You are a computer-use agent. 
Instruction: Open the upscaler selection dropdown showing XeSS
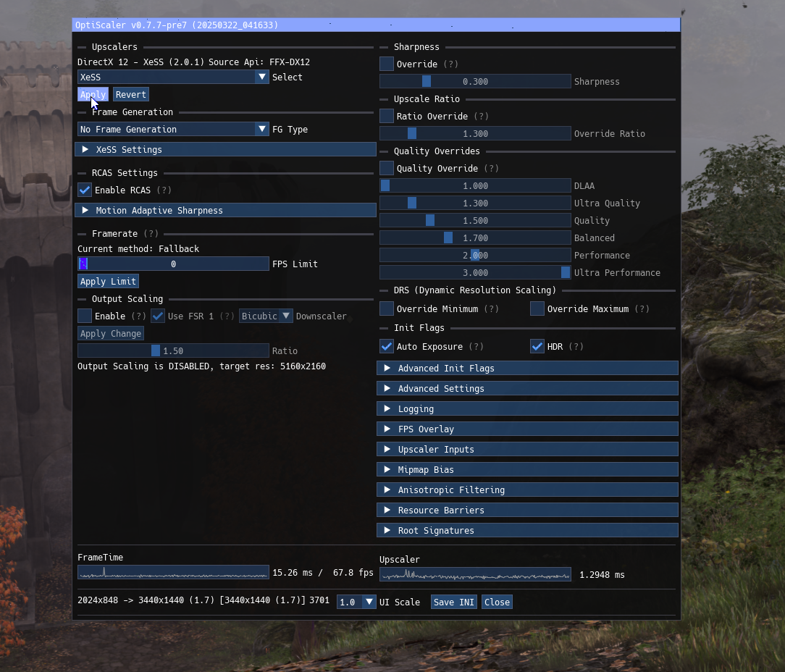click(173, 77)
